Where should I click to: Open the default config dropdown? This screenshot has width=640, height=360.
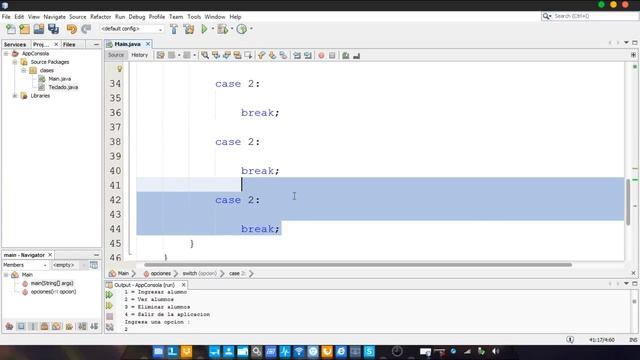[131, 29]
